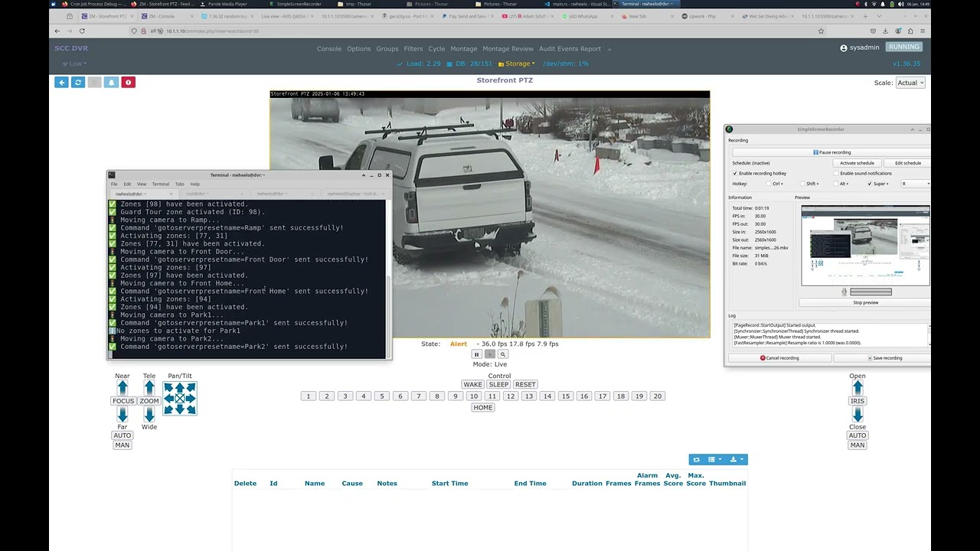Bookmark the page with star icon
Image resolution: width=980 pixels, height=551 pixels.
pos(821,31)
